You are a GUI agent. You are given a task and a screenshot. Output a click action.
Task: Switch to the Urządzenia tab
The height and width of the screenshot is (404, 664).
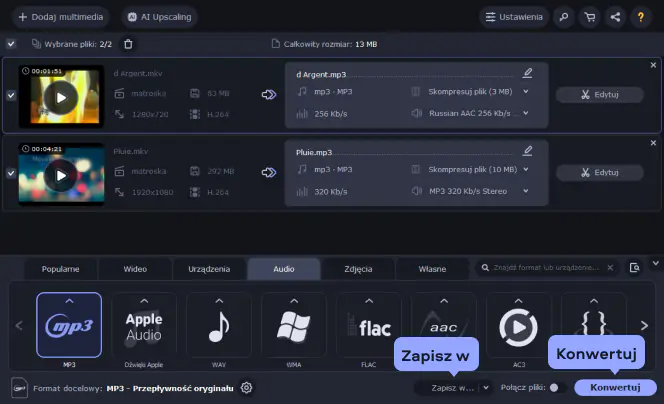coord(209,269)
